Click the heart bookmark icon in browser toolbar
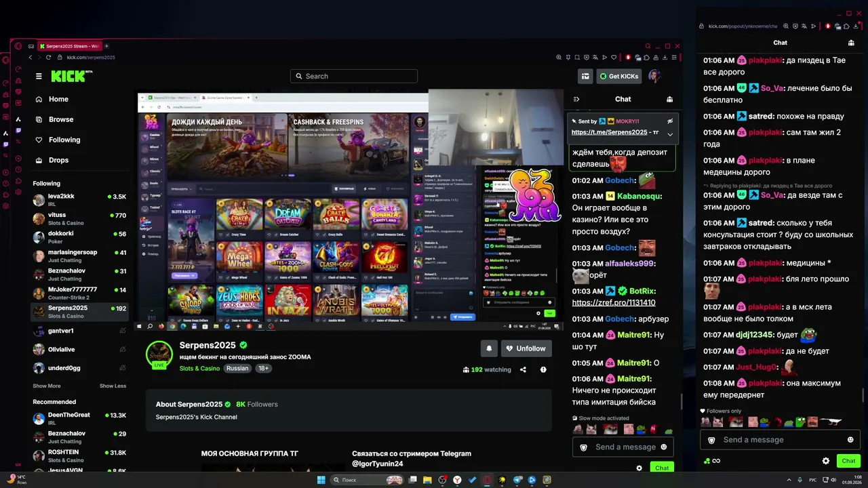868x488 pixels. coord(614,58)
